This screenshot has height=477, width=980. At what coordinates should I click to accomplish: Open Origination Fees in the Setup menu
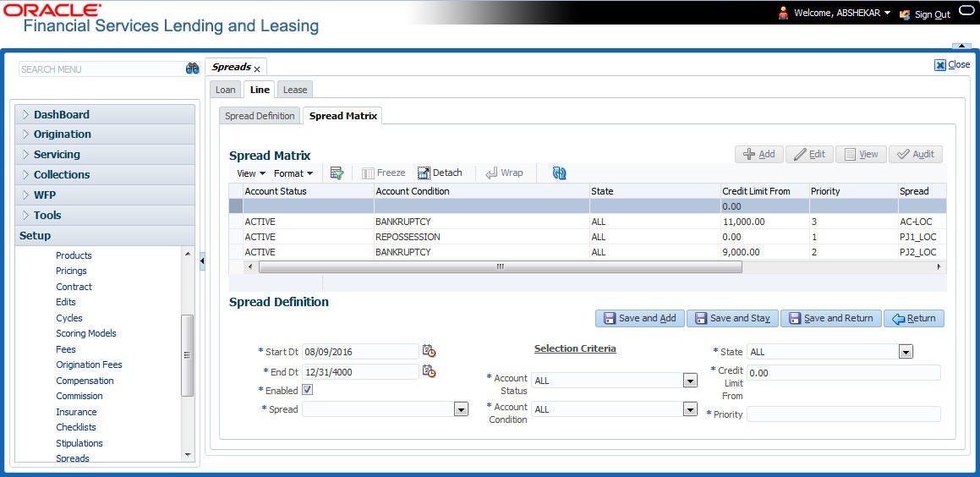click(90, 365)
